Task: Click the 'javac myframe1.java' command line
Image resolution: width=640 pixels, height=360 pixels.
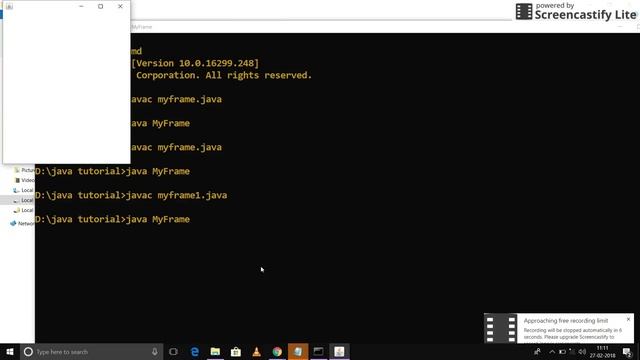Action: [x=131, y=195]
